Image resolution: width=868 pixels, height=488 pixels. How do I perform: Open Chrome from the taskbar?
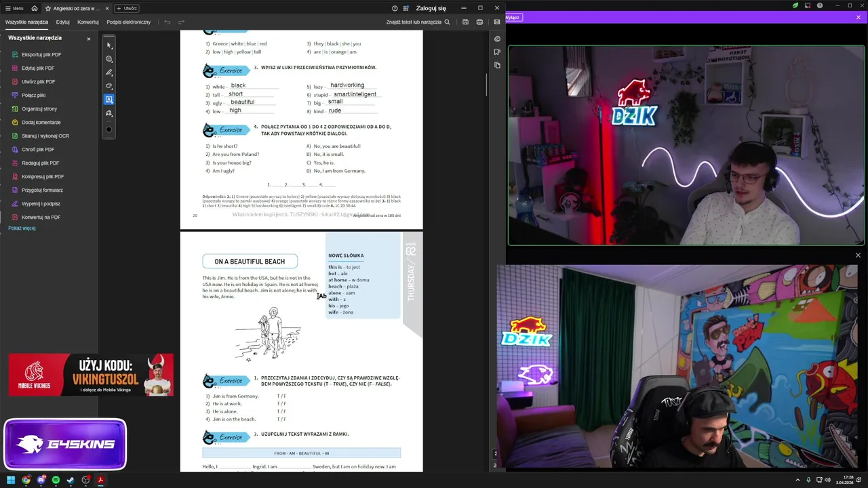pyautogui.click(x=26, y=480)
